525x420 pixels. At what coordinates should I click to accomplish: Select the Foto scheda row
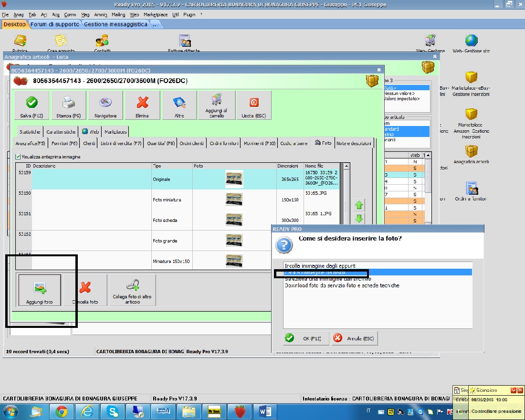pyautogui.click(x=178, y=220)
